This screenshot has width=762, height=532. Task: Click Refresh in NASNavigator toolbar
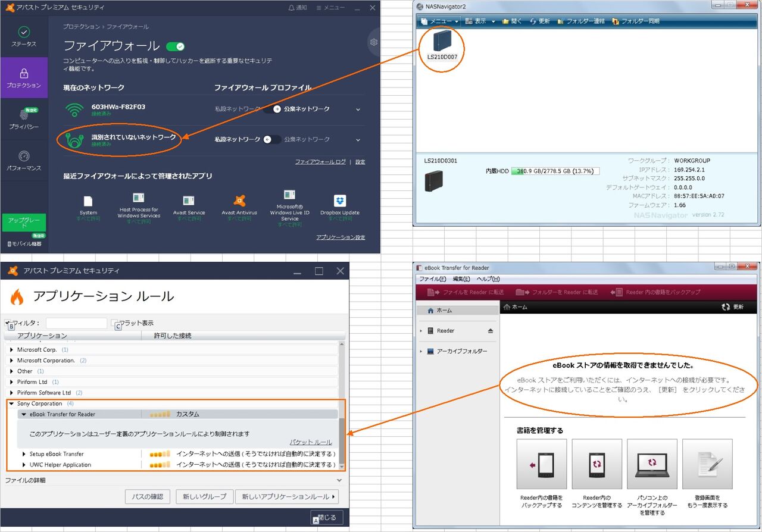pyautogui.click(x=540, y=21)
